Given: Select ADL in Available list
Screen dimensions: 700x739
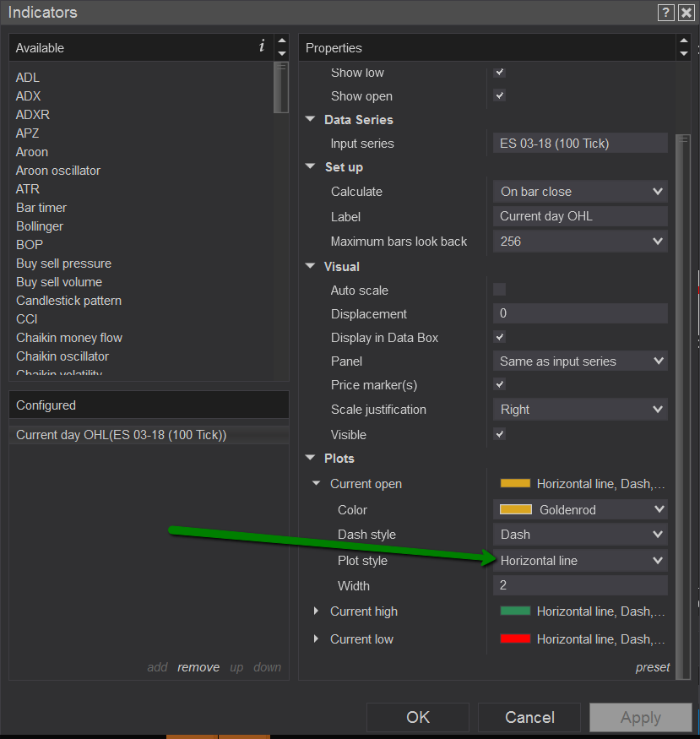Looking at the screenshot, I should click(27, 78).
